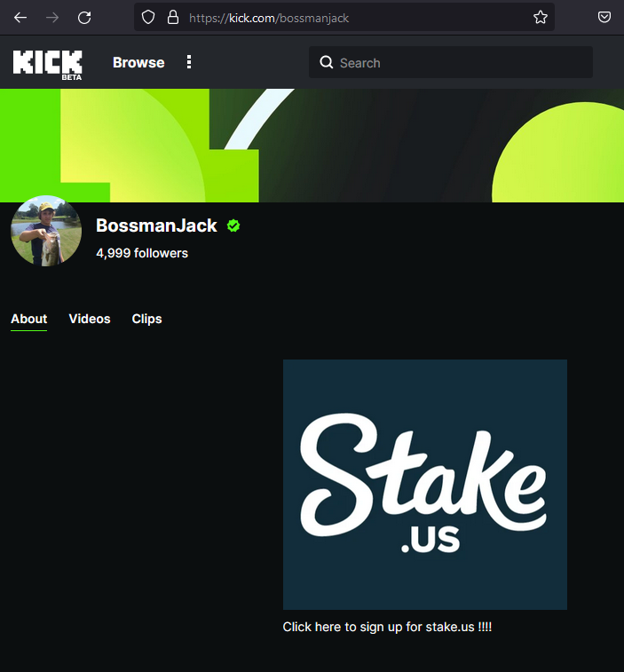This screenshot has height=672, width=624.
Task: Click BossmanJack profile avatar picture
Action: pos(46,231)
